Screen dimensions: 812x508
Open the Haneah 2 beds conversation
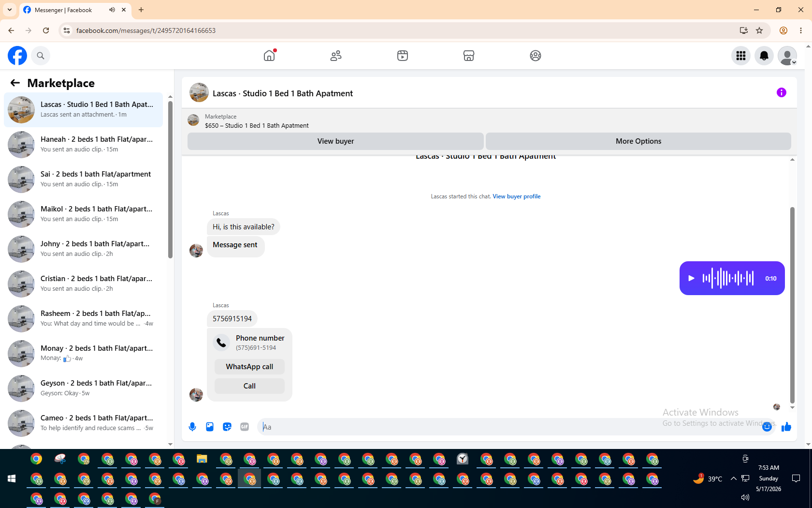point(83,145)
